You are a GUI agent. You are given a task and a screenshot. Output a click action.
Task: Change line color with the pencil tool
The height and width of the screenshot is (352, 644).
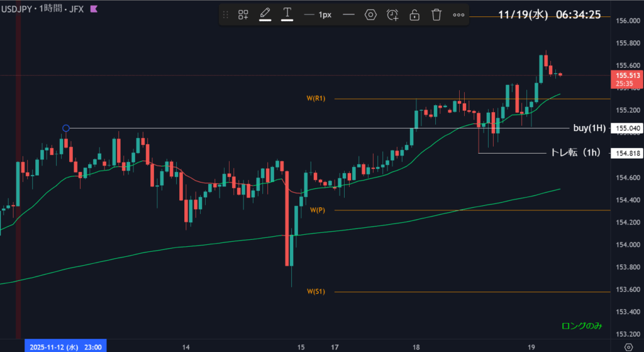click(x=265, y=14)
